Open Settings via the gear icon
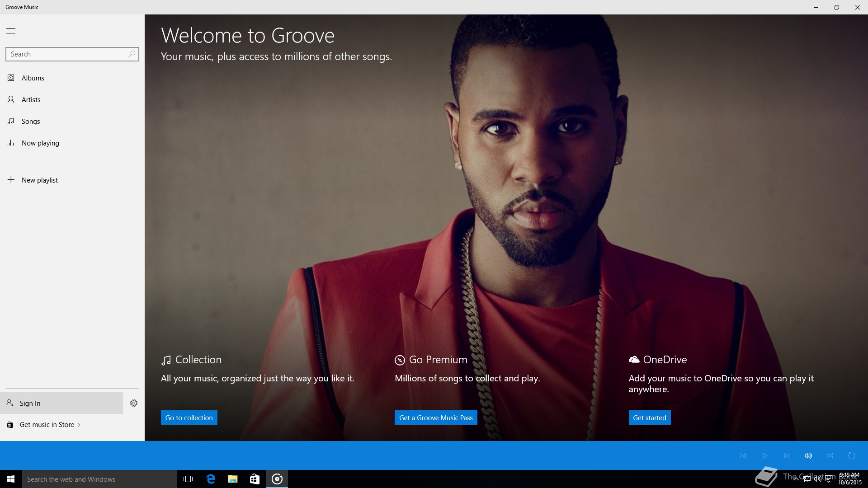The image size is (868, 488). pos(134,403)
